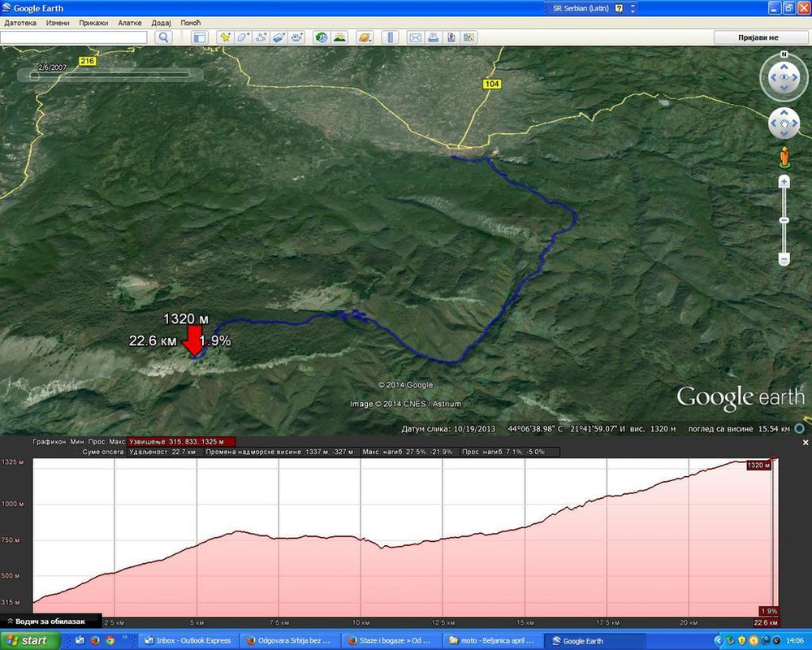
Task: Click into the search input field
Action: coord(74,37)
